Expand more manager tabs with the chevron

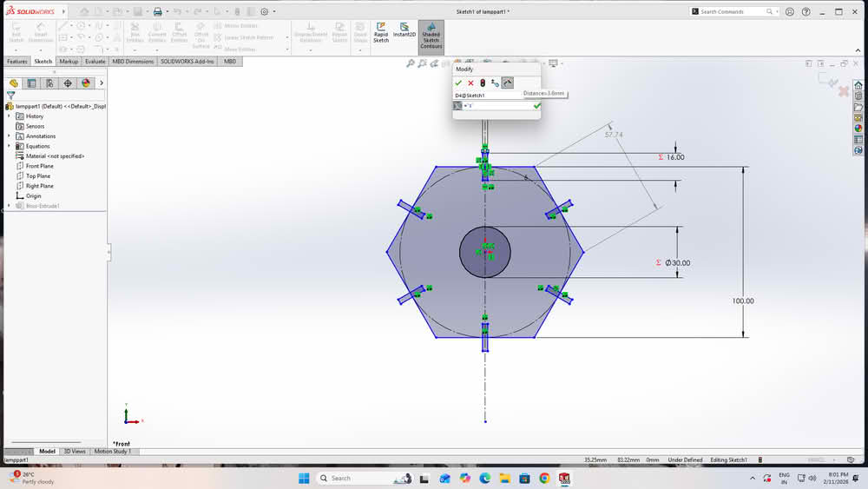pos(102,83)
